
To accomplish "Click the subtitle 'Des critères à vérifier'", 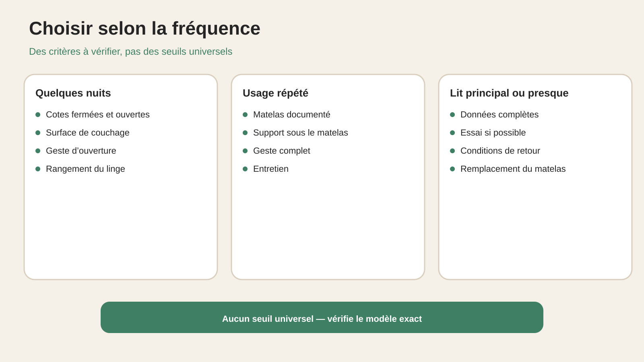I will point(130,51).
